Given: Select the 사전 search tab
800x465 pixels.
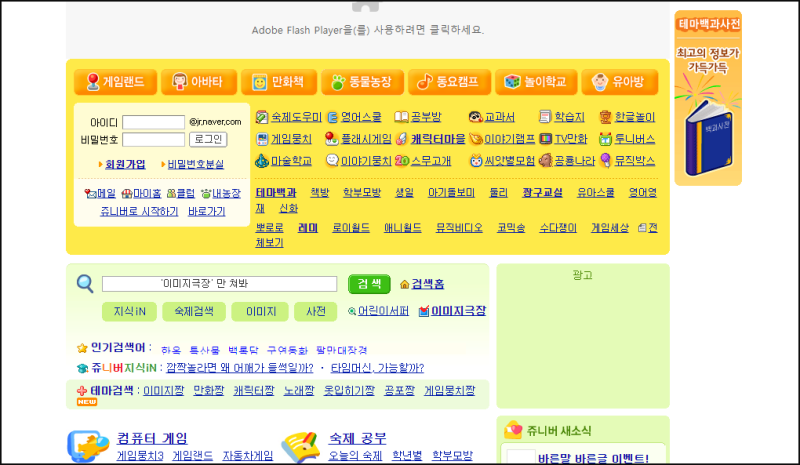Looking at the screenshot, I should click(316, 311).
